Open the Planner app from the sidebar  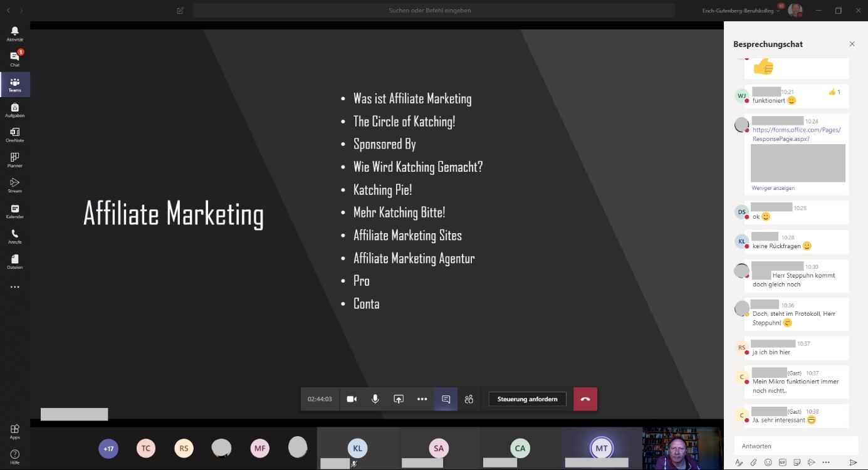coord(14,160)
